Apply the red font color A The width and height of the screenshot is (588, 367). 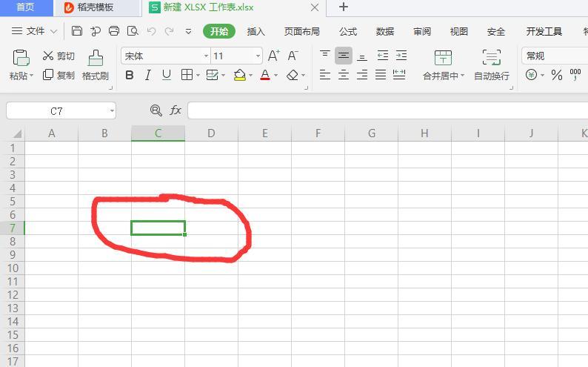point(265,75)
